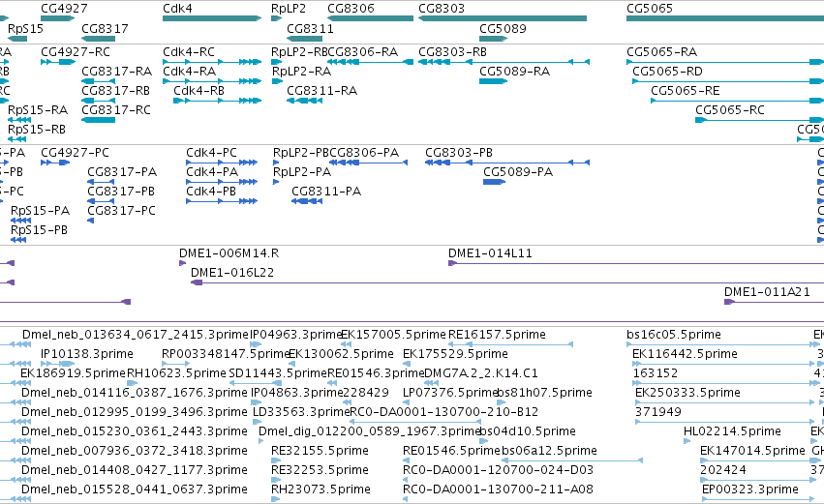Open transcript Cdk4-RA
The width and height of the screenshot is (824, 504).
pyautogui.click(x=189, y=72)
